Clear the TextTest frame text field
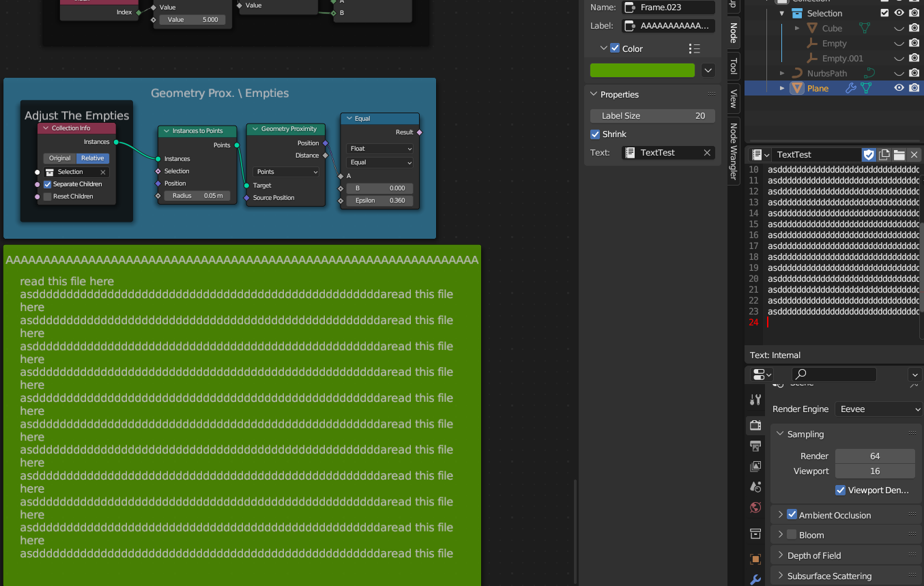The width and height of the screenshot is (924, 586). [707, 153]
